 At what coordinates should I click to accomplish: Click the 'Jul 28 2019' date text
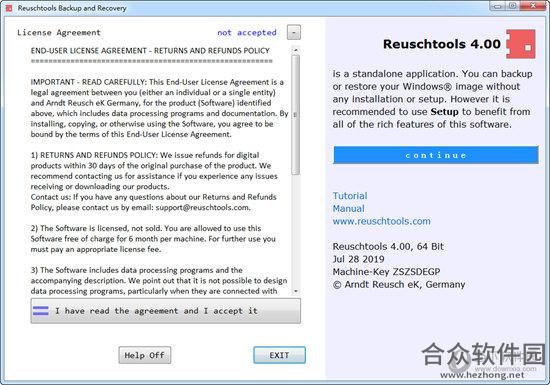(x=358, y=259)
